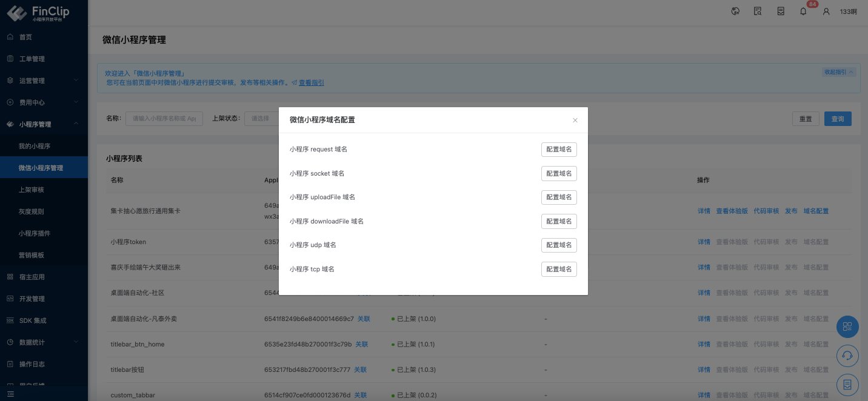
Task: Click the document search icon in header
Action: tap(758, 11)
